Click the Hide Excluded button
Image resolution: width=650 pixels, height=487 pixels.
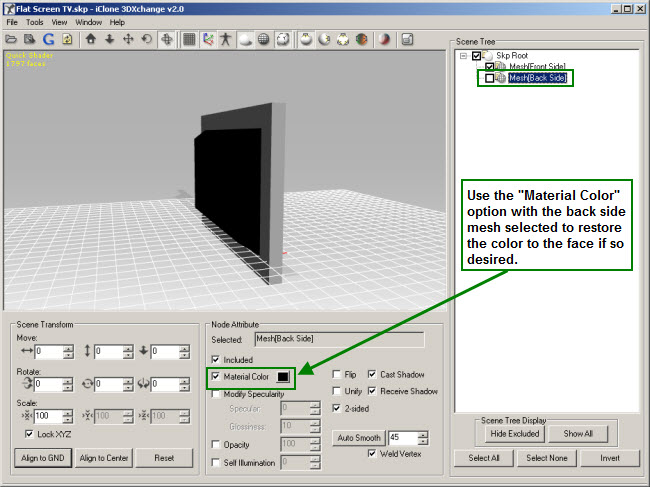click(x=515, y=434)
